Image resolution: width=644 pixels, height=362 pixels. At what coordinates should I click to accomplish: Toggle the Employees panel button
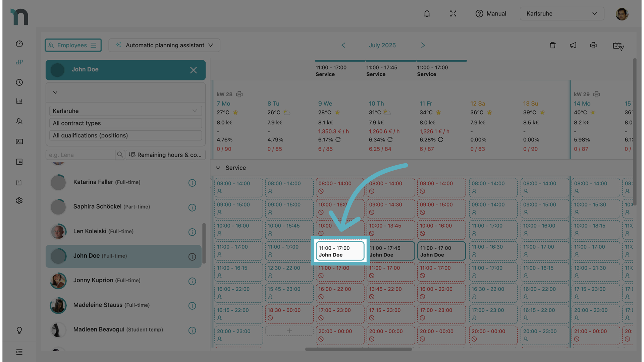73,45
